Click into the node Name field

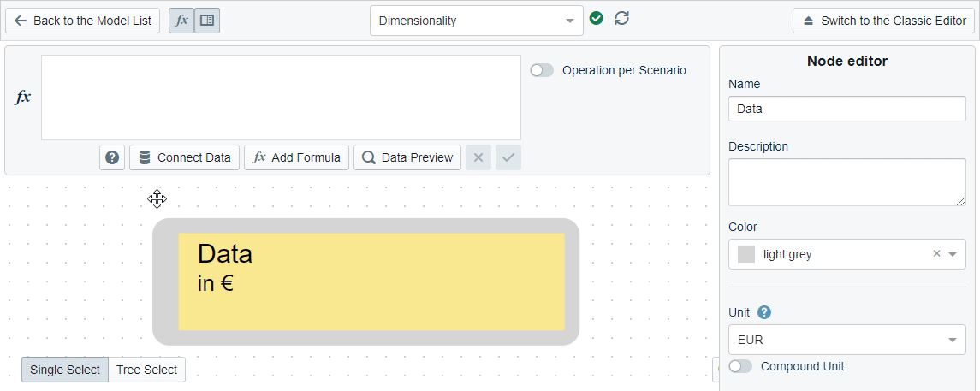846,109
